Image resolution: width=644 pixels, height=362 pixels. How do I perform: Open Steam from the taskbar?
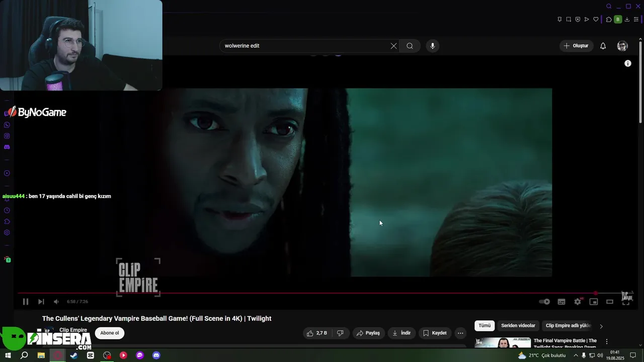tap(74, 355)
